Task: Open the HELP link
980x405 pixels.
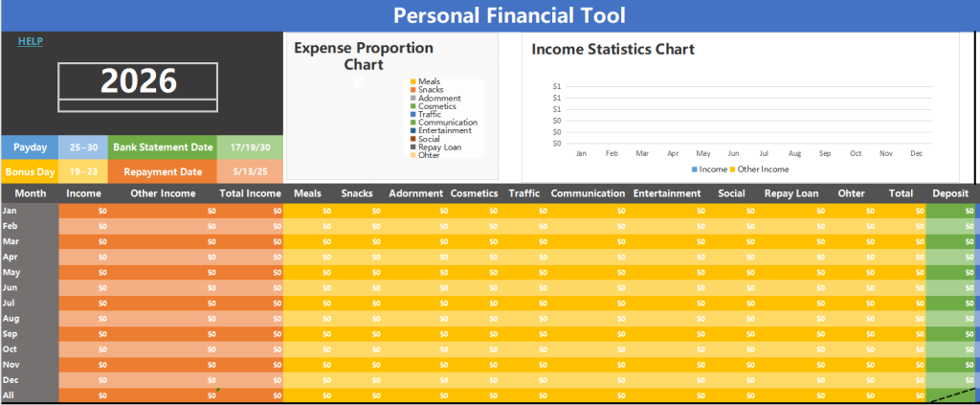Action: click(31, 41)
